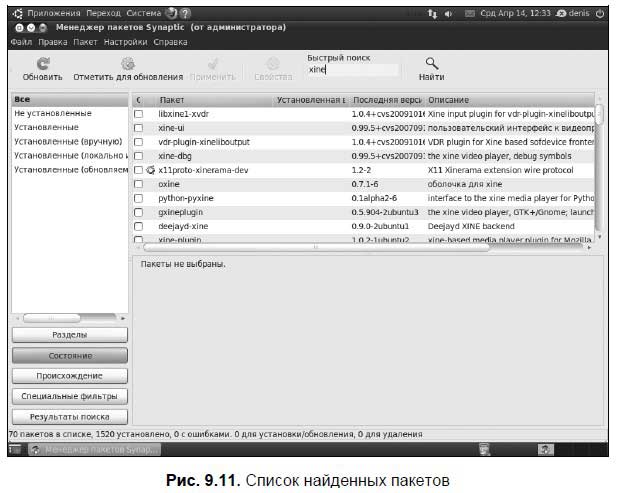Open the Настройки menu
The image size is (617, 493).
pos(125,42)
